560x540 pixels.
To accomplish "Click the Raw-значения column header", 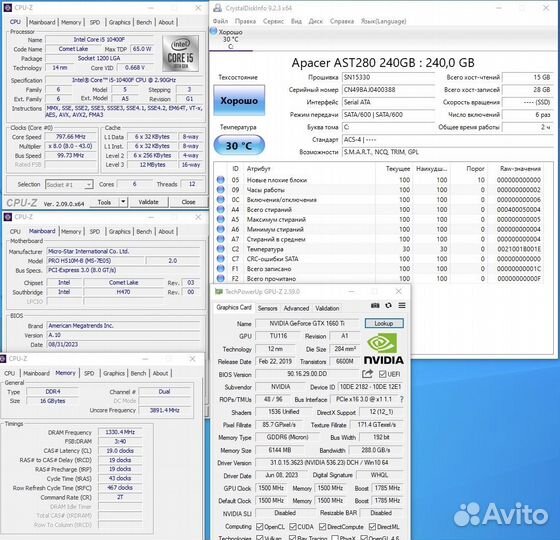I will point(520,169).
